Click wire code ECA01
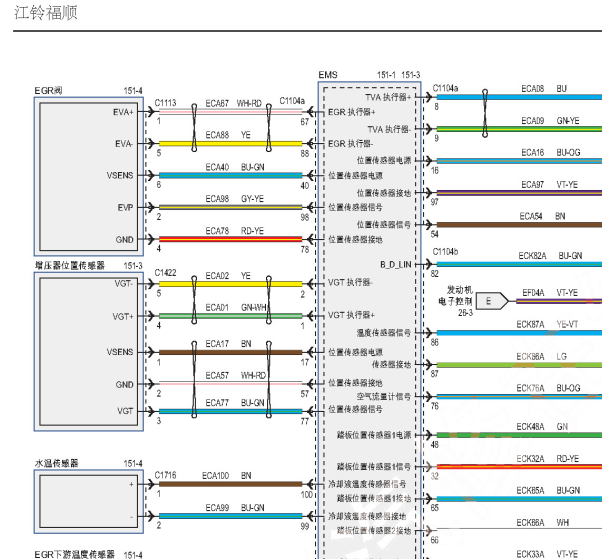 tap(217, 308)
